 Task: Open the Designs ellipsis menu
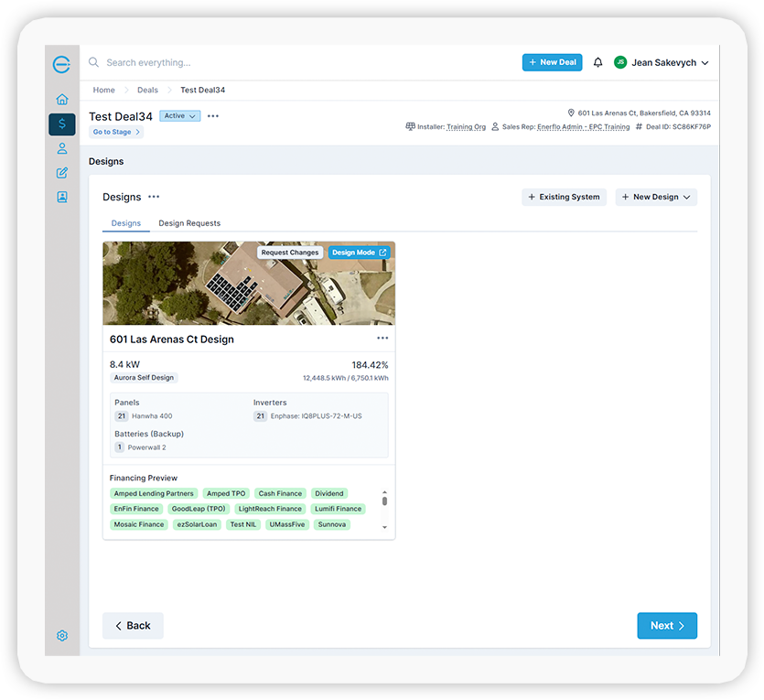(153, 197)
